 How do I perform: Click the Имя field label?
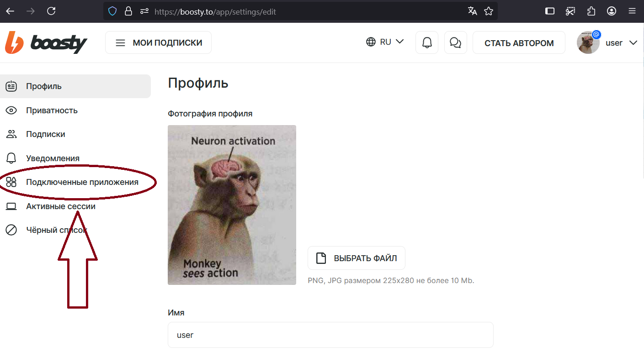pos(176,313)
